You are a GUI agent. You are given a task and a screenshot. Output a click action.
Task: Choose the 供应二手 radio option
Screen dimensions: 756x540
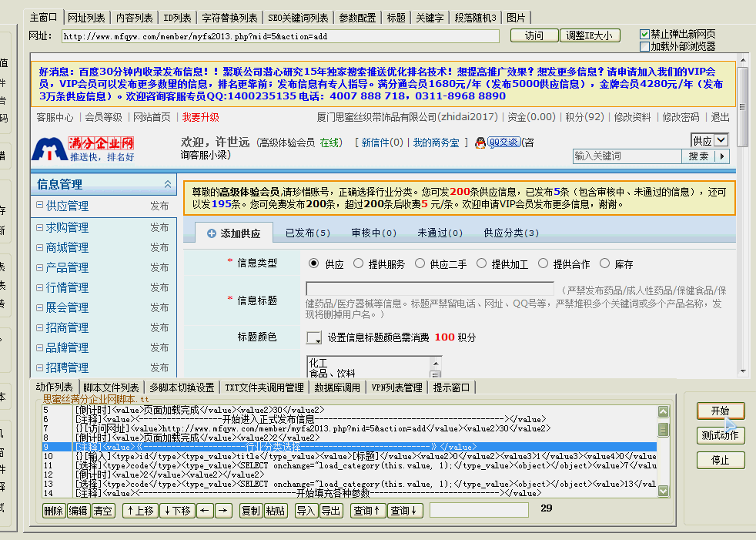click(420, 263)
